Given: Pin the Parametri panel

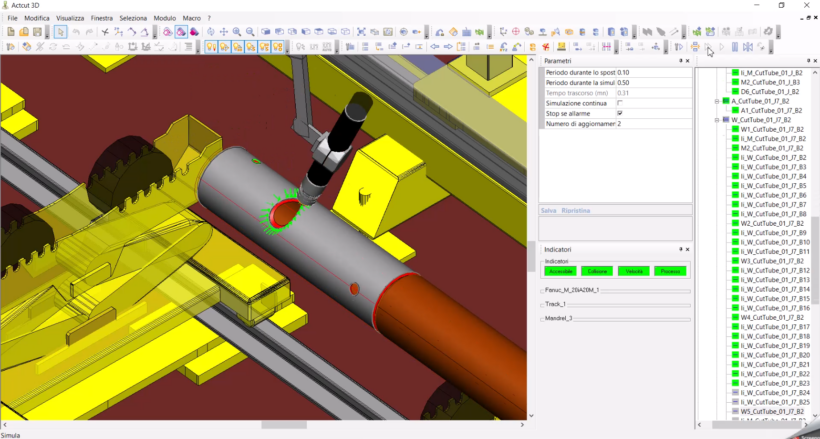Looking at the screenshot, I should (680, 61).
